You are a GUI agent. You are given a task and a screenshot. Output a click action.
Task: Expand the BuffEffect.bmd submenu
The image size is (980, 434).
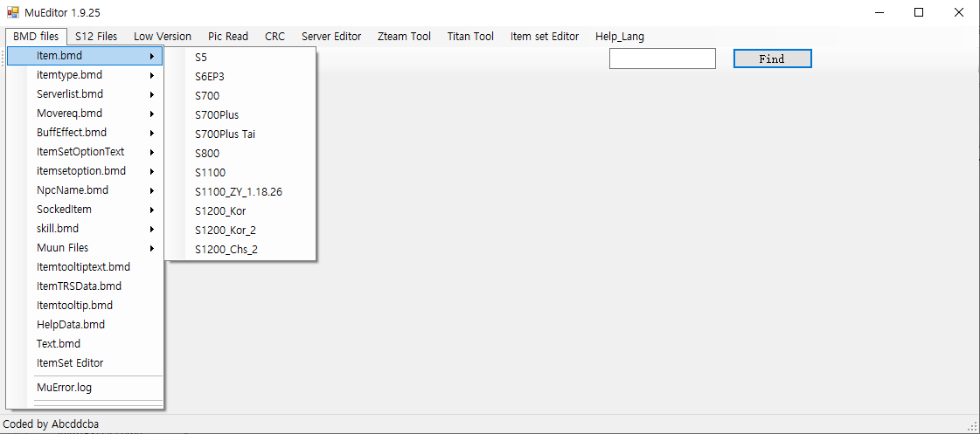click(85, 133)
